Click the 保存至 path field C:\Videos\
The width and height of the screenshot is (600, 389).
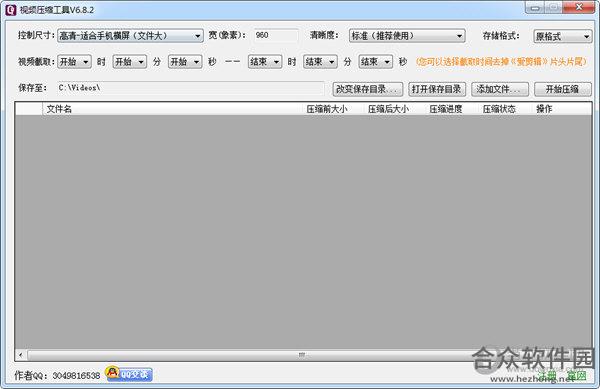(x=190, y=88)
